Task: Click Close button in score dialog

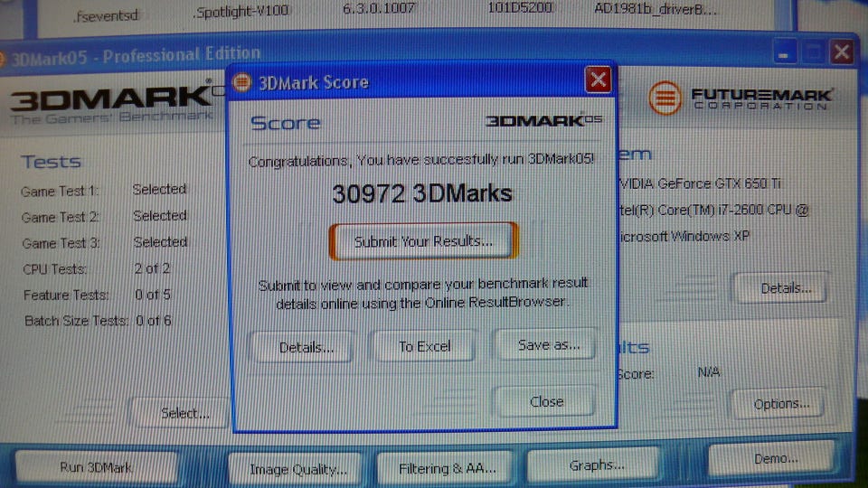Action: (x=546, y=401)
